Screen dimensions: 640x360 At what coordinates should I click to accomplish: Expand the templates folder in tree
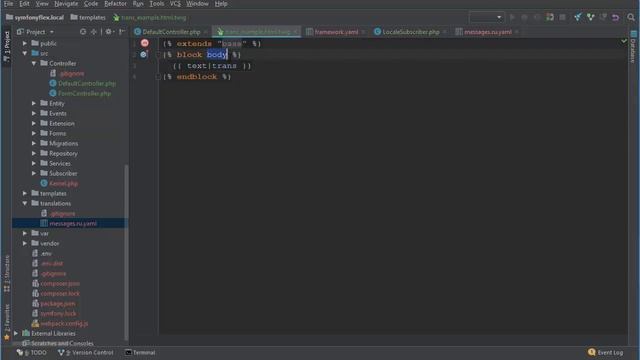tap(25, 193)
